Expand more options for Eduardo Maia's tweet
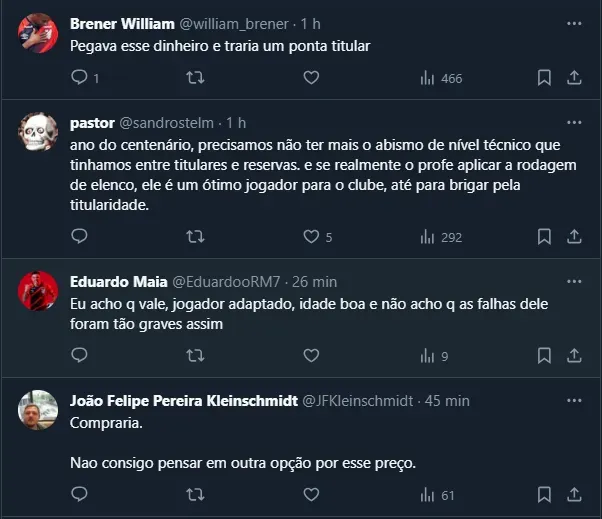The width and height of the screenshot is (602, 519). coord(574,281)
